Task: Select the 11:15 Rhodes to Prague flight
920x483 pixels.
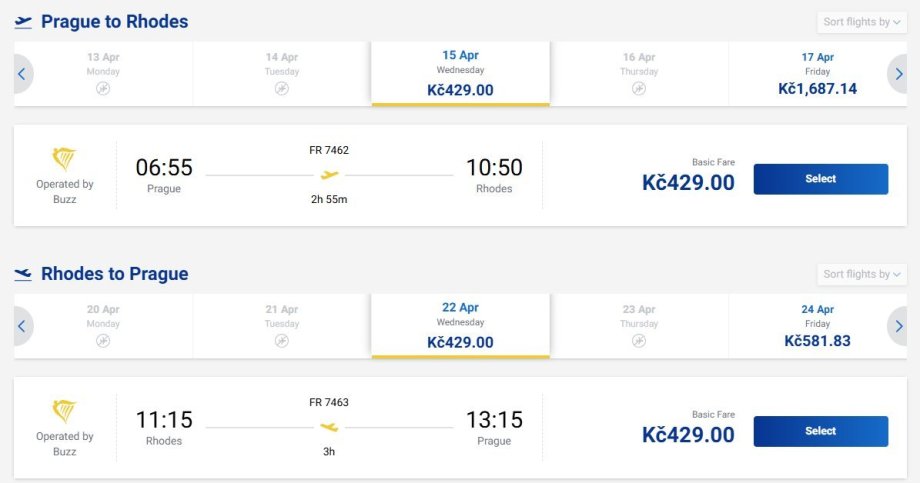Action: [820, 431]
